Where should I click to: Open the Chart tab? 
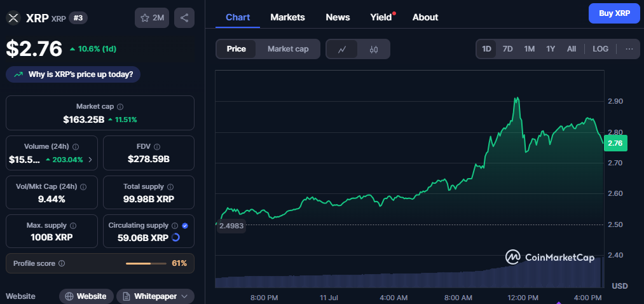[x=238, y=17]
